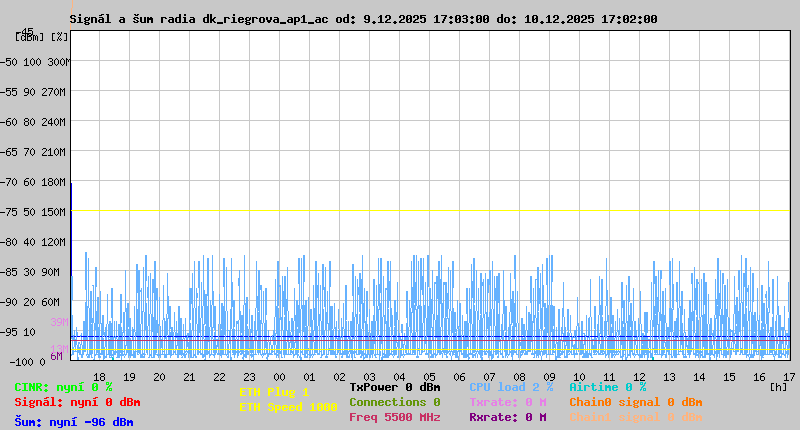Click the [h] unit label on time axis
Viewport: 800px width, 430px height.
pyautogui.click(x=779, y=387)
